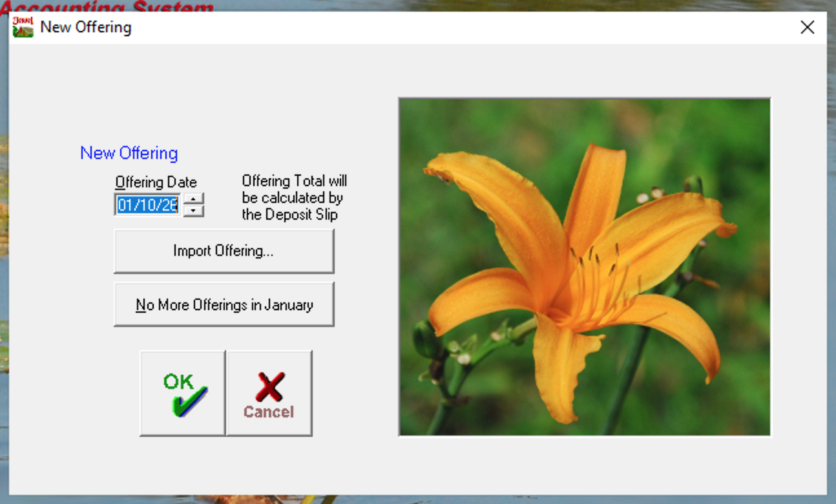
Task: Close the New Offering dialog window
Action: click(x=807, y=27)
